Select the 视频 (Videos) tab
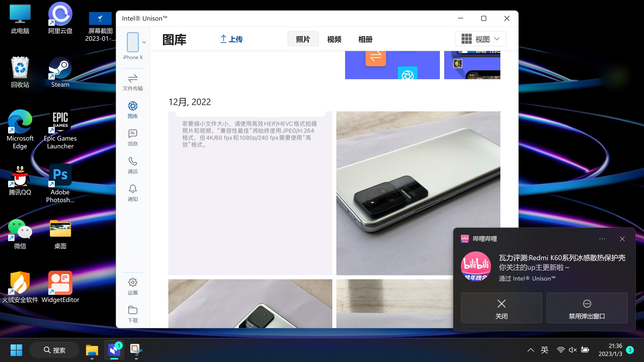 point(334,39)
